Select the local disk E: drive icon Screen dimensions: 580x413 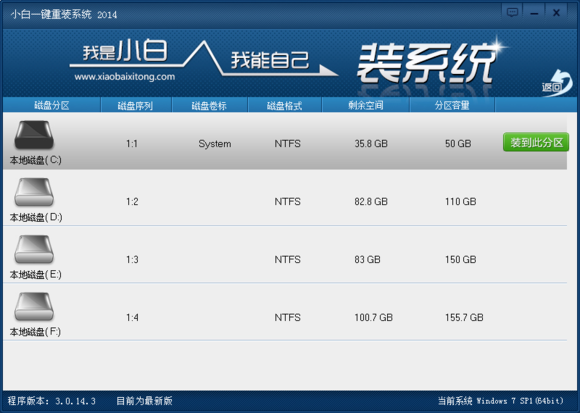pyautogui.click(x=34, y=250)
